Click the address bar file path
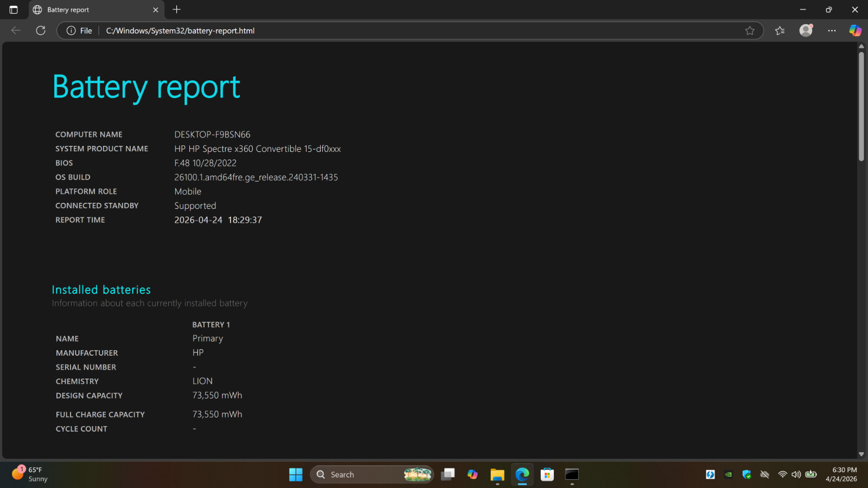The width and height of the screenshot is (868, 488). [x=180, y=30]
